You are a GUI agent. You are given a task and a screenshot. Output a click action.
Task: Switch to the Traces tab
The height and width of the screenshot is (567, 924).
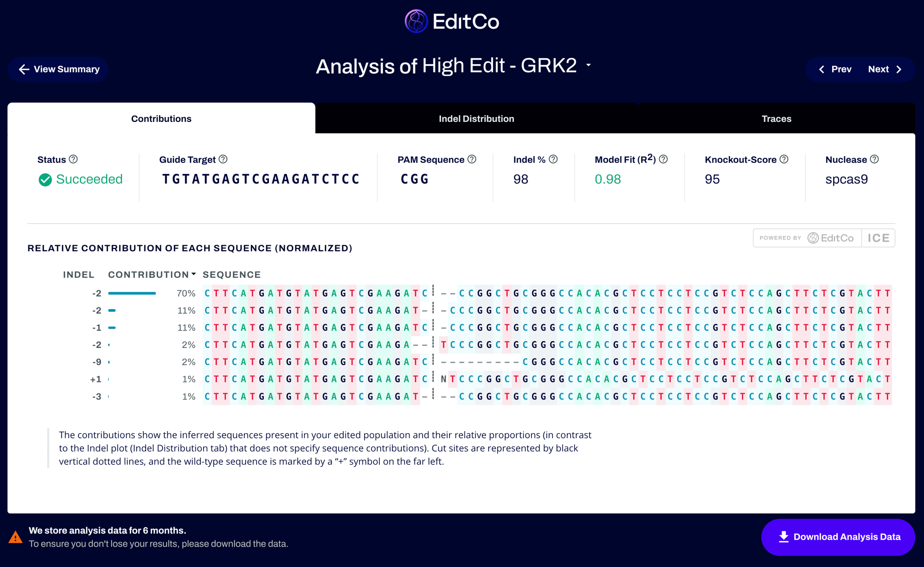pos(776,119)
